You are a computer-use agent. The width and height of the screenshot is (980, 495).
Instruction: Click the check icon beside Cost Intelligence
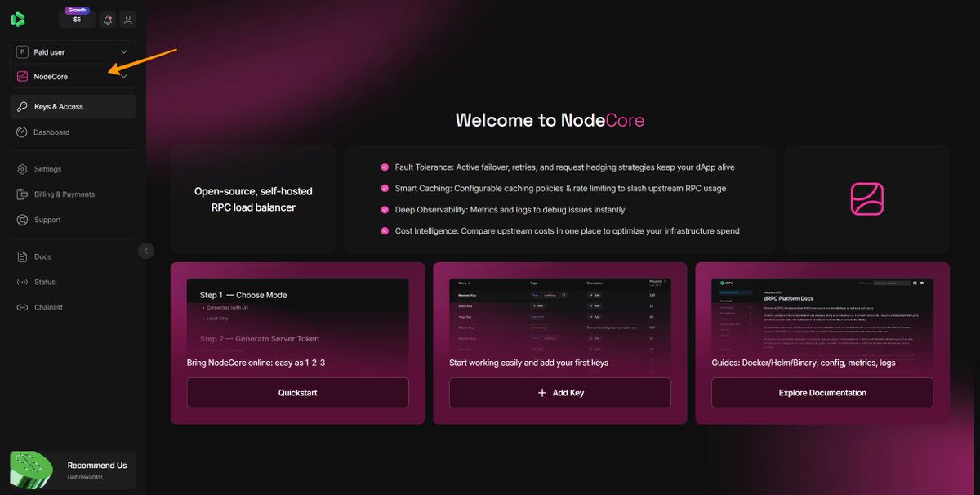(x=385, y=230)
